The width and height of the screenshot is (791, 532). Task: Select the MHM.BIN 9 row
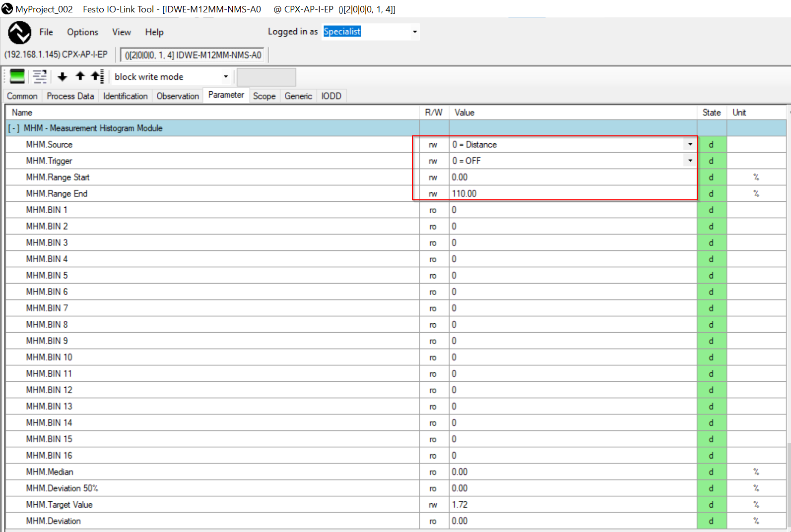click(x=395, y=341)
